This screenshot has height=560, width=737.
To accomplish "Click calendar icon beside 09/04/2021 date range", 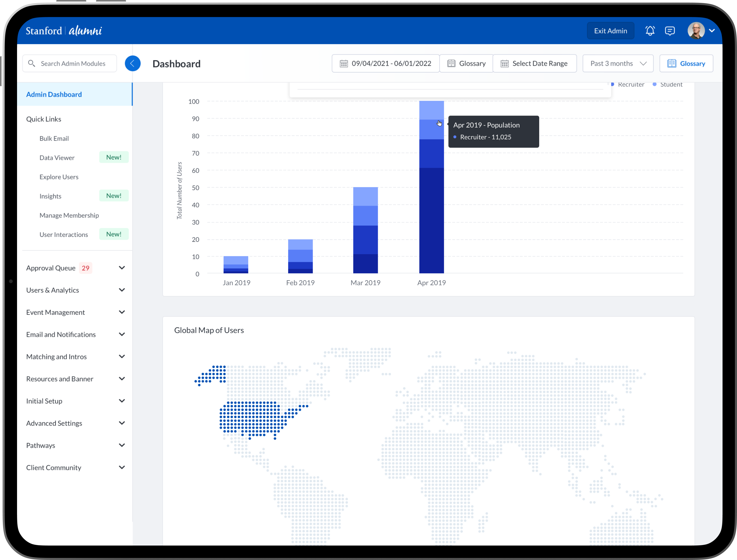I will click(x=343, y=63).
